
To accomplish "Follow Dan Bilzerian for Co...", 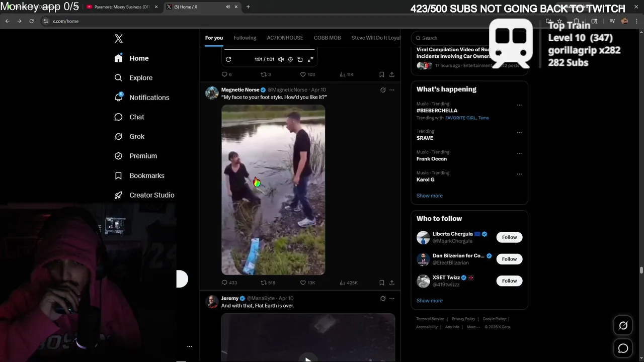I will click(509, 259).
